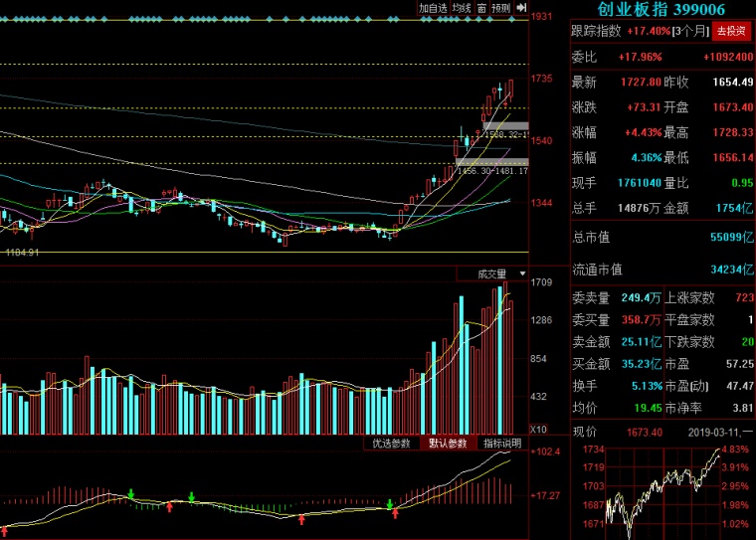
Task: Toggle the 均线 moving average display
Action: tap(461, 8)
